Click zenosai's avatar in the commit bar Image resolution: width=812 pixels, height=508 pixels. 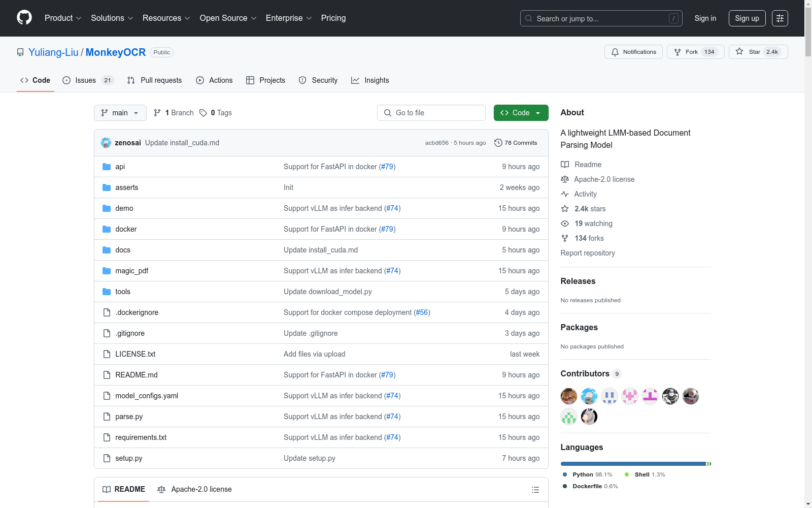[106, 143]
